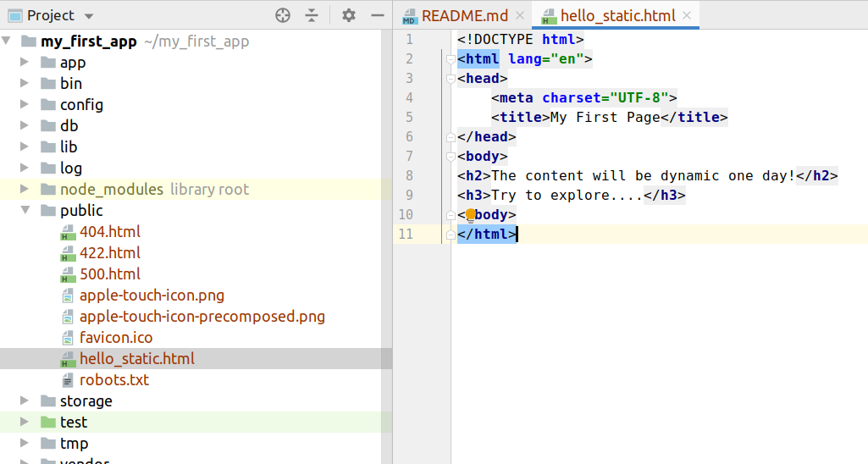Image resolution: width=868 pixels, height=464 pixels.
Task: Expand the storage folder
Action: tap(25, 400)
